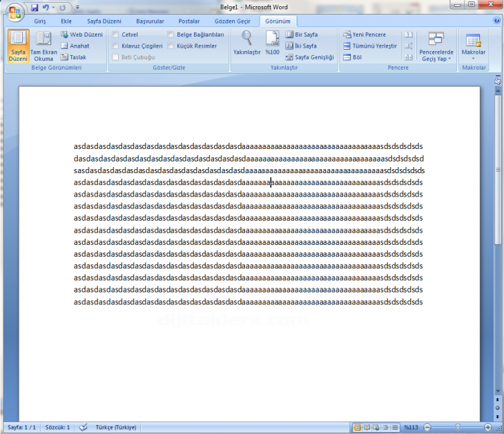Switch to Web Düzeni view

click(x=82, y=34)
